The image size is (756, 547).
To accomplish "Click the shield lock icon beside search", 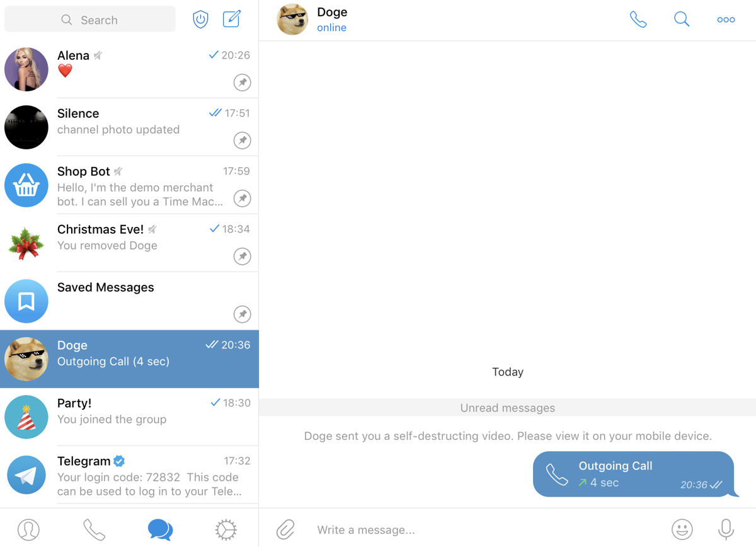I will point(200,20).
